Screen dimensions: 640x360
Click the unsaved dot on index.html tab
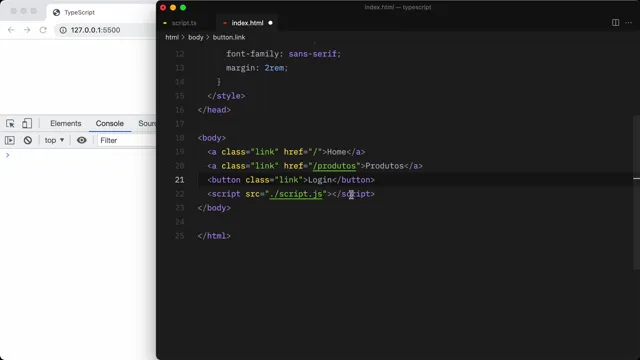pos(270,23)
